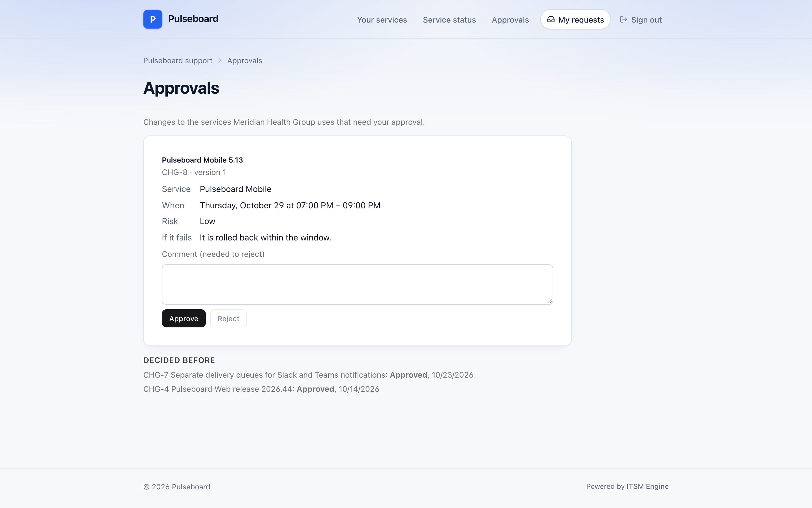812x508 pixels.
Task: Click Sign out link
Action: coord(641,20)
